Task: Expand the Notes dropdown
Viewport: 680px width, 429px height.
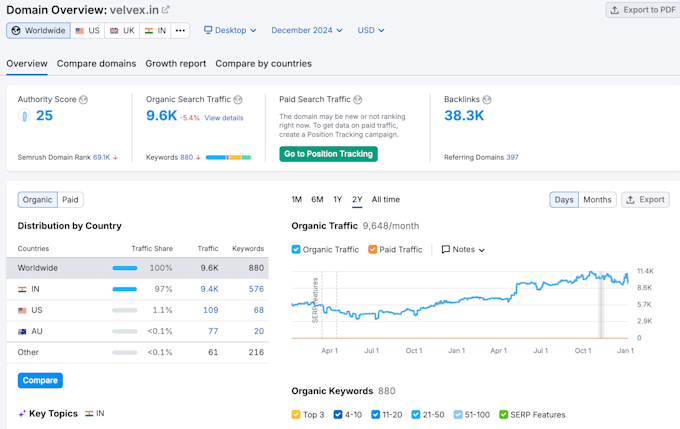Action: tap(463, 249)
